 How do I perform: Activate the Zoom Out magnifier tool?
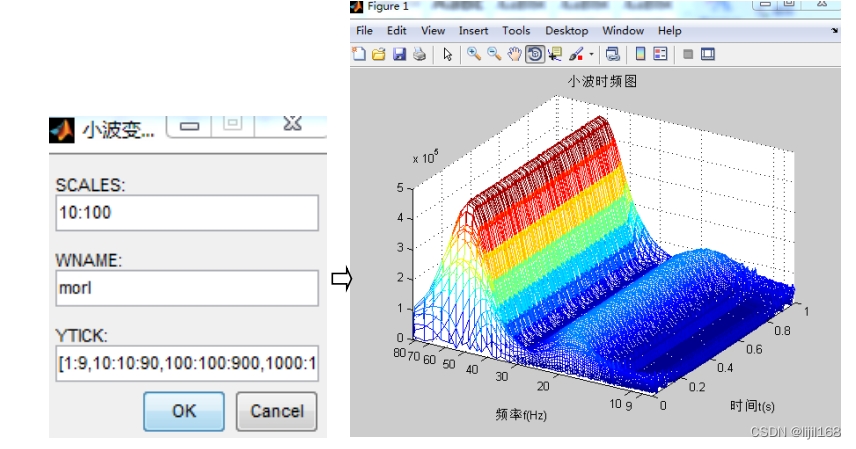click(494, 54)
